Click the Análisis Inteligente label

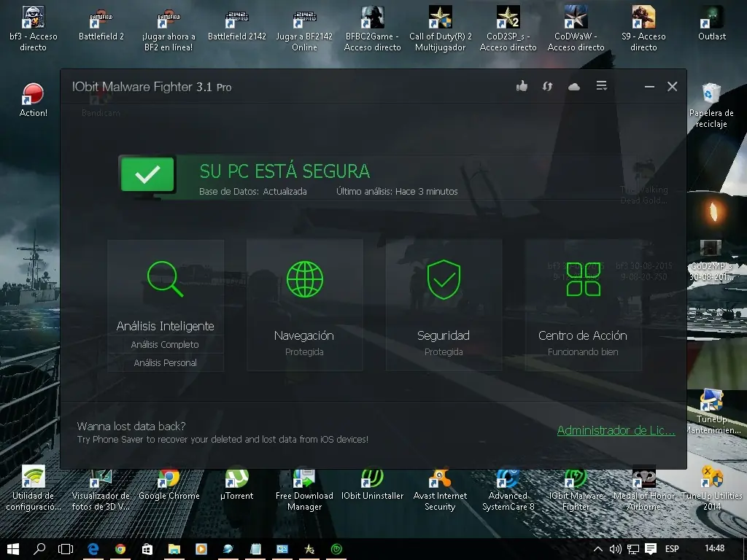(166, 326)
